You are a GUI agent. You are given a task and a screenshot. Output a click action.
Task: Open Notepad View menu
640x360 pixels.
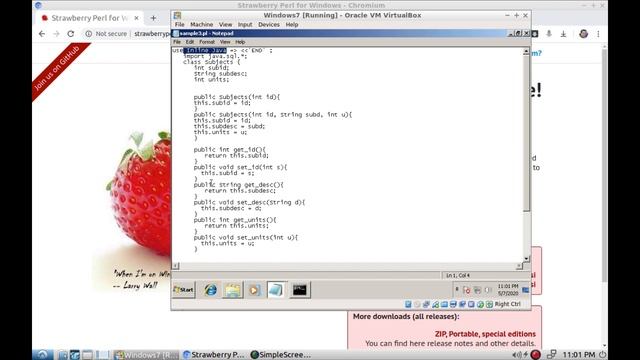[x=225, y=42]
